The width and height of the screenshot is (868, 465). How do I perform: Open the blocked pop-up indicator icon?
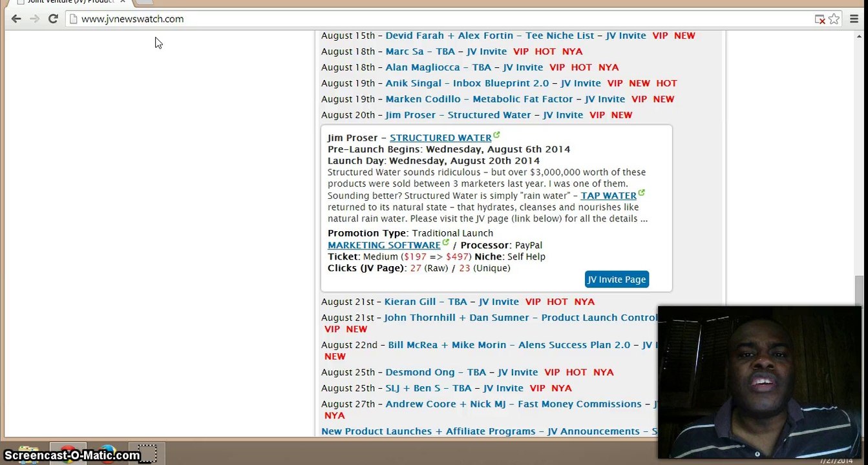point(820,19)
